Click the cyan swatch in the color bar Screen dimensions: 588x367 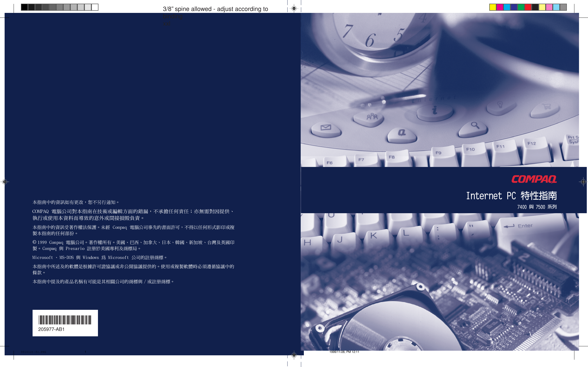pos(507,7)
